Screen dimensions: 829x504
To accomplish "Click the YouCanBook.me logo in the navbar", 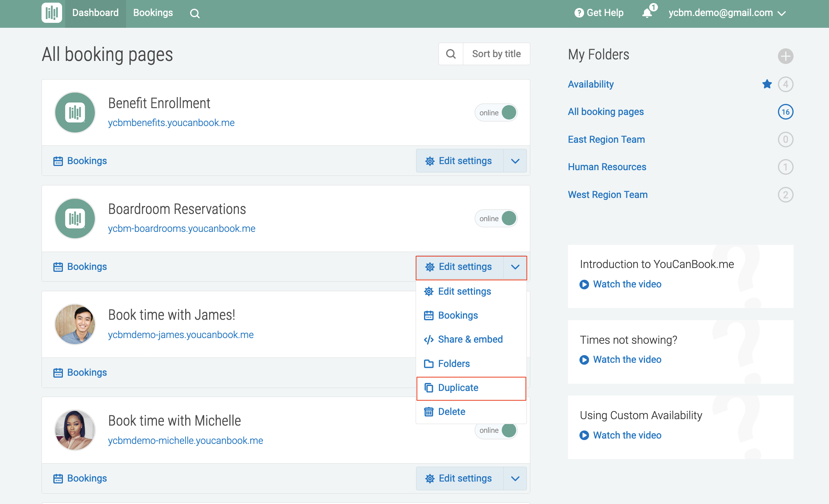I will [x=52, y=13].
